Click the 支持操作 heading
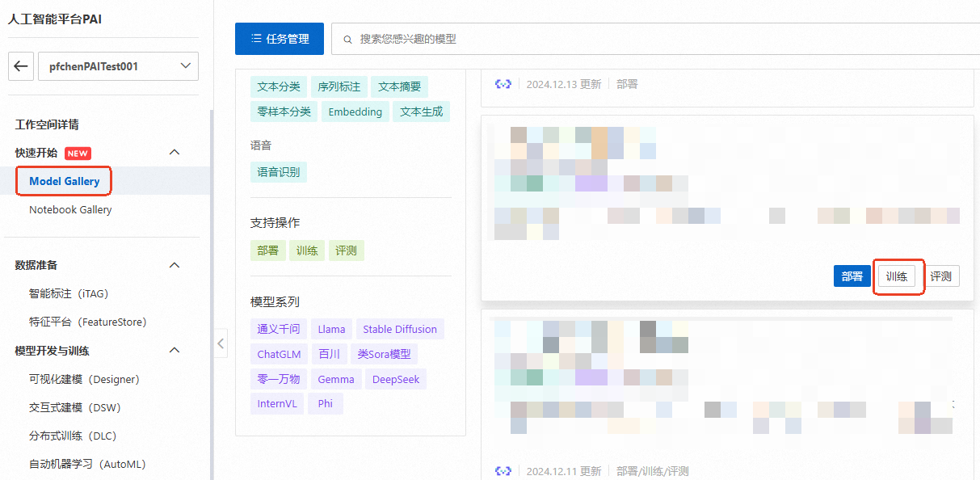 click(x=275, y=223)
